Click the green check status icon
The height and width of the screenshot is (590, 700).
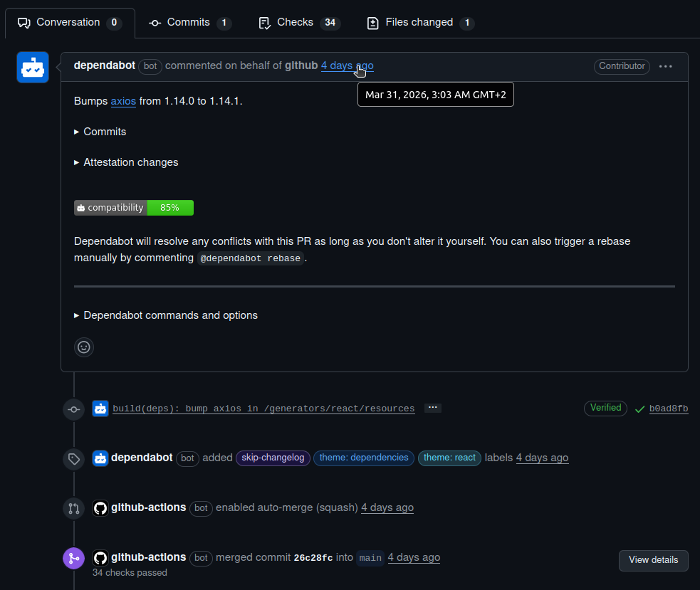(639, 409)
